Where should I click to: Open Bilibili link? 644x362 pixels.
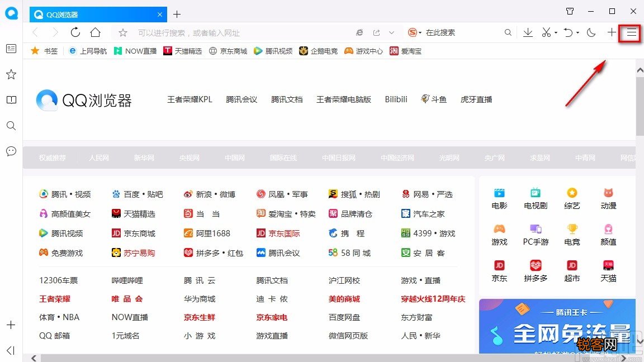pos(396,99)
